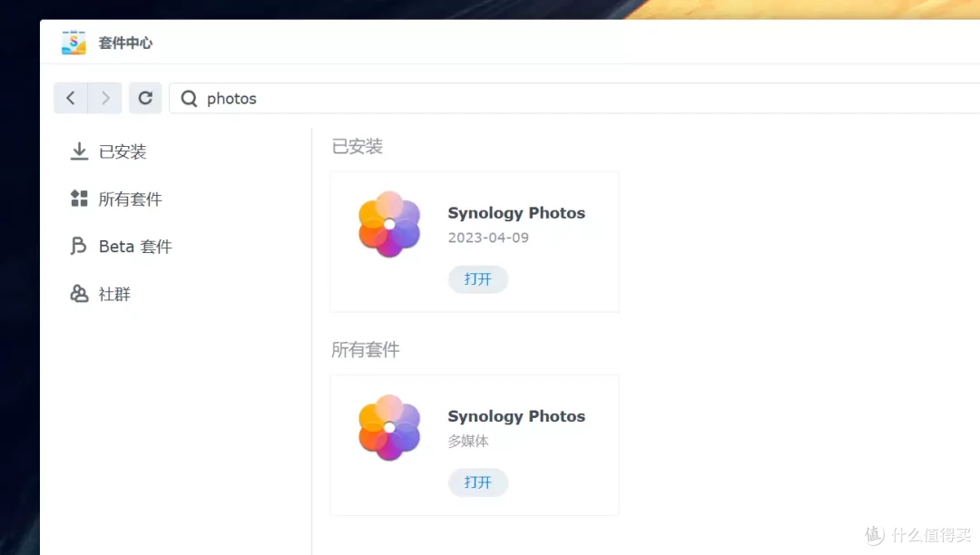Click the back navigation arrow
980x555 pixels.
click(71, 98)
